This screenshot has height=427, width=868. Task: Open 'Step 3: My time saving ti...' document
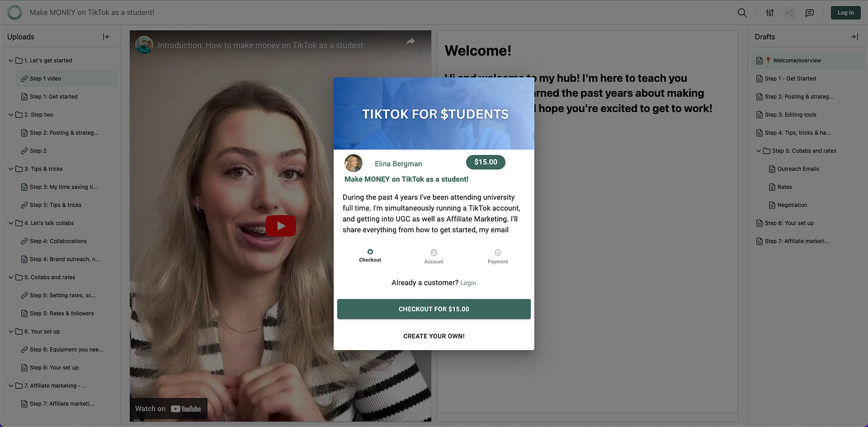67,187
